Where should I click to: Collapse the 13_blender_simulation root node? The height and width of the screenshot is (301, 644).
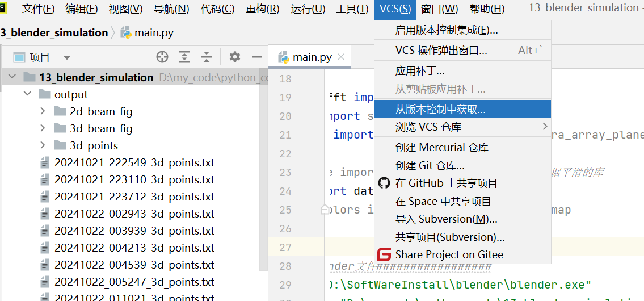[12, 77]
